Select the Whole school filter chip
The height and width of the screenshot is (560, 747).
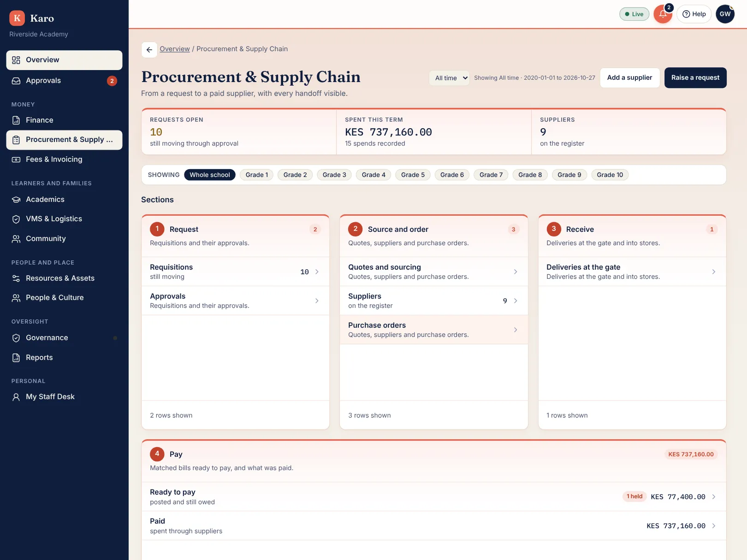210,175
